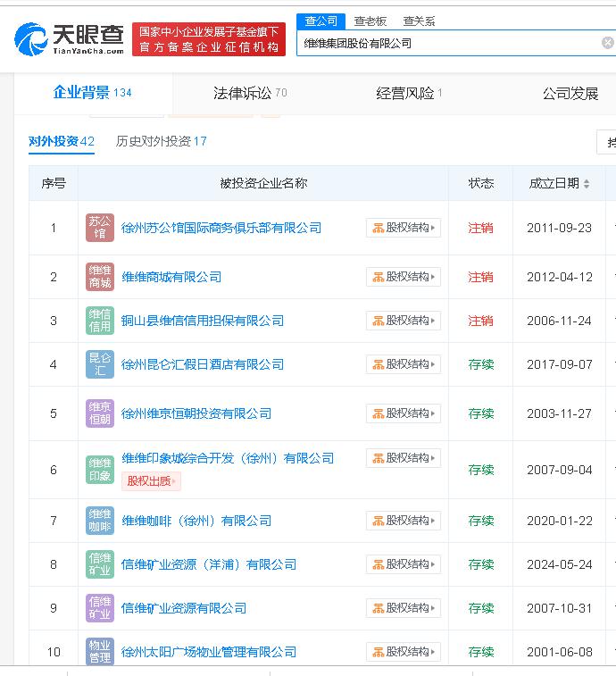Viewport: 616px width, 676px height.
Task: Click date cell 2006-11-24
Action: (x=559, y=321)
